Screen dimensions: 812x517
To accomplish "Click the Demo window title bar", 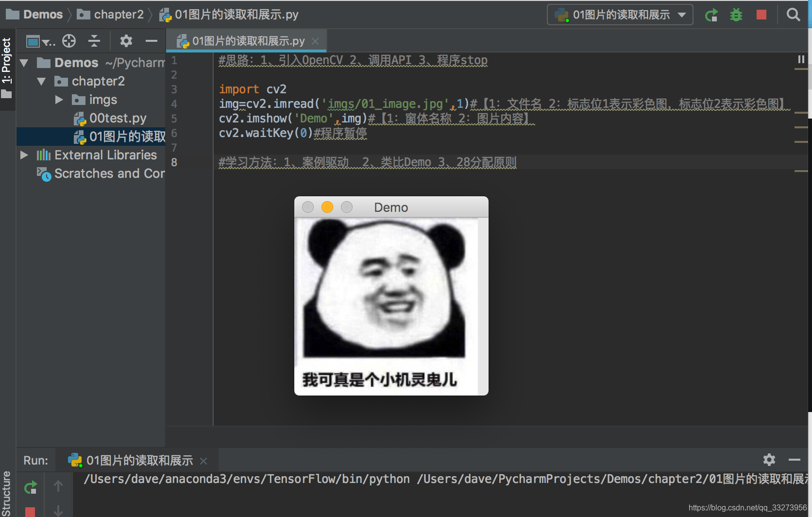I will click(x=391, y=207).
